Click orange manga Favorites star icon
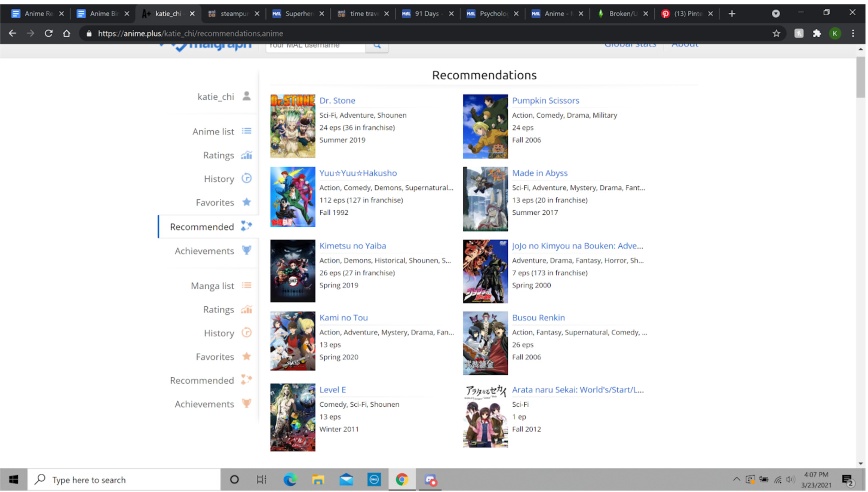868x492 pixels. tap(246, 356)
